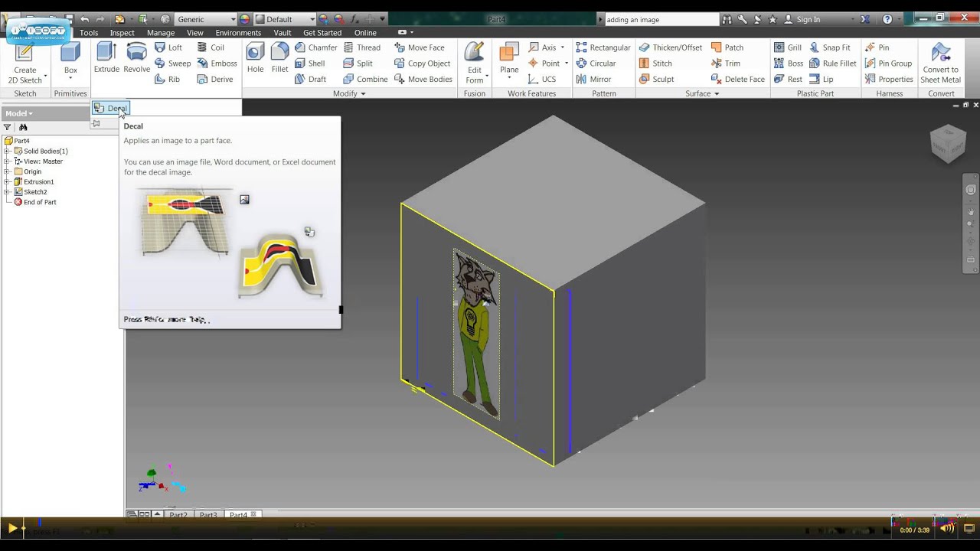The height and width of the screenshot is (551, 980).
Task: Open the Plane dropdown arrow
Action: (509, 78)
